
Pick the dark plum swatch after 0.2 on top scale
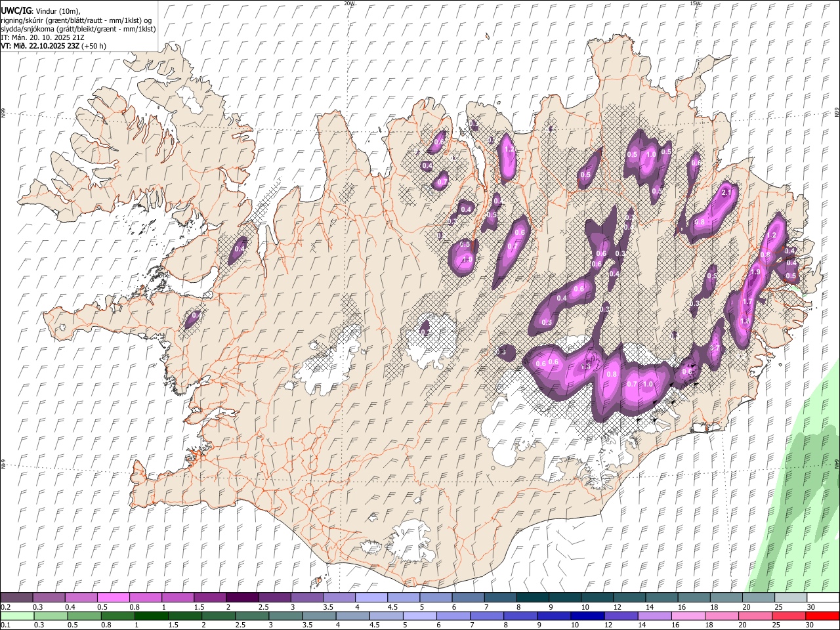[x=16, y=597]
